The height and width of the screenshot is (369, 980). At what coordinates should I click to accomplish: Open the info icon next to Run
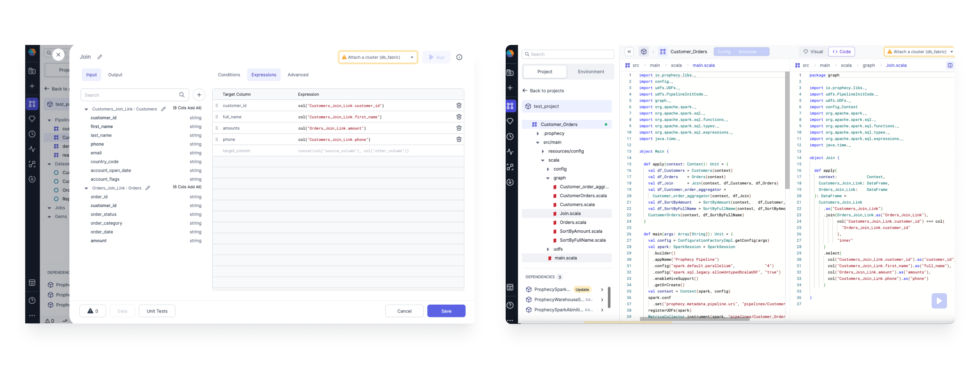459,57
